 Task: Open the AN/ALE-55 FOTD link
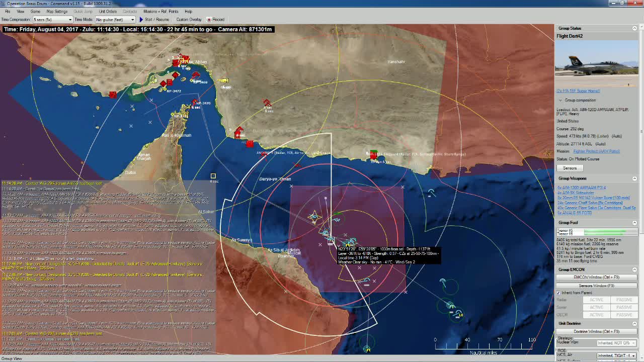[575, 213]
